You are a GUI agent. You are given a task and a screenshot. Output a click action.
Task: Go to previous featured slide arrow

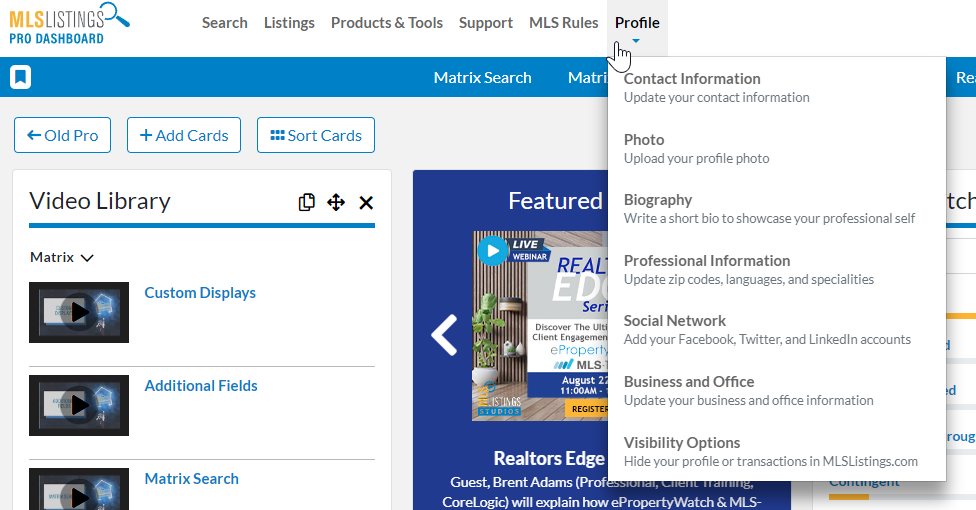444,335
